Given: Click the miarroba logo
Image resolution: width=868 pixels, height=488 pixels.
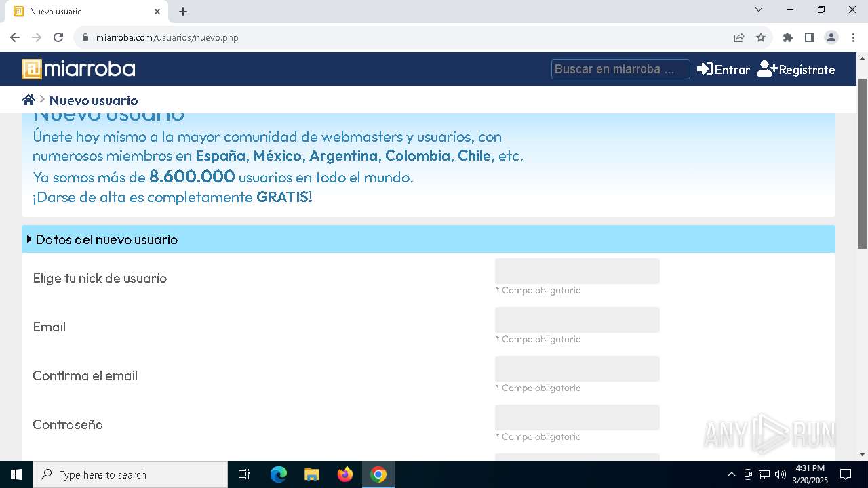Looking at the screenshot, I should click(79, 69).
